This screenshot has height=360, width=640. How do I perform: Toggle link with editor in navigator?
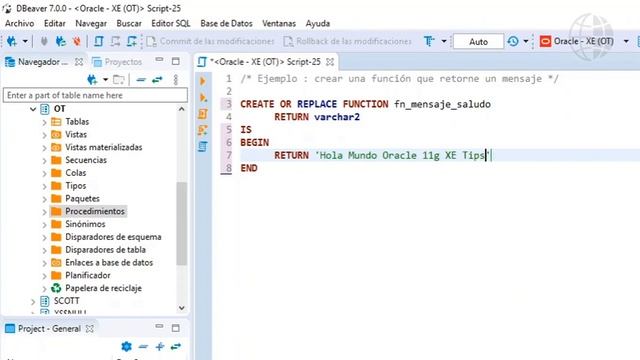click(157, 80)
